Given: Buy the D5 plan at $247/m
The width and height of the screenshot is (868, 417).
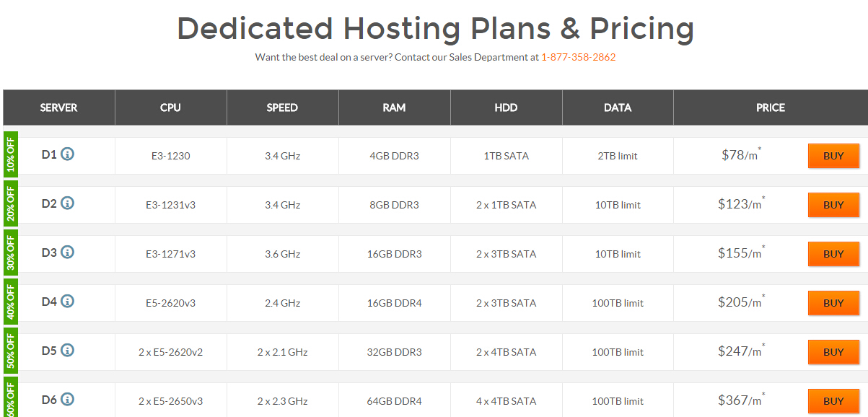Looking at the screenshot, I should point(833,352).
